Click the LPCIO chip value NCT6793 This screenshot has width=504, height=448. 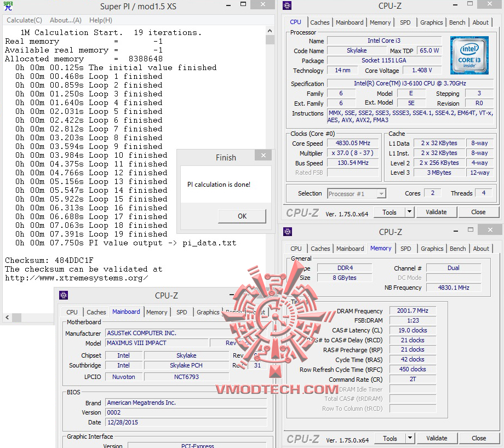point(186,377)
